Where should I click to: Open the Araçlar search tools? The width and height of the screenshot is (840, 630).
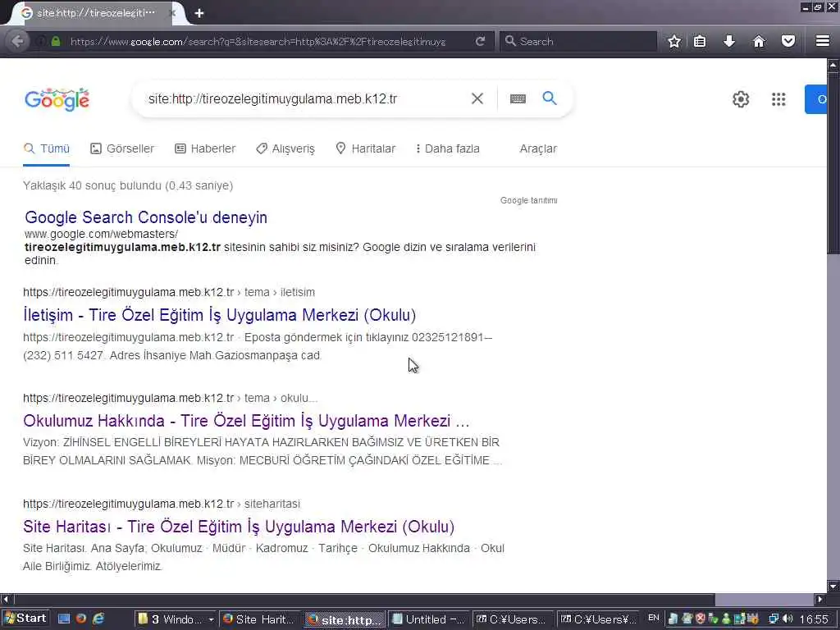(538, 149)
